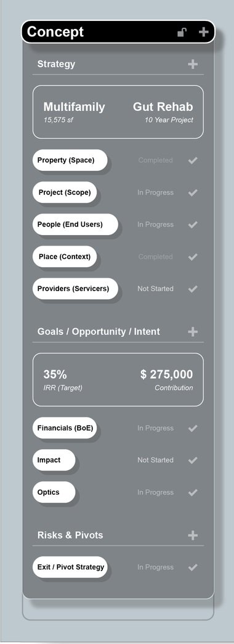Click the In Progress status for Optics
The height and width of the screenshot is (644, 234).
pyautogui.click(x=155, y=492)
